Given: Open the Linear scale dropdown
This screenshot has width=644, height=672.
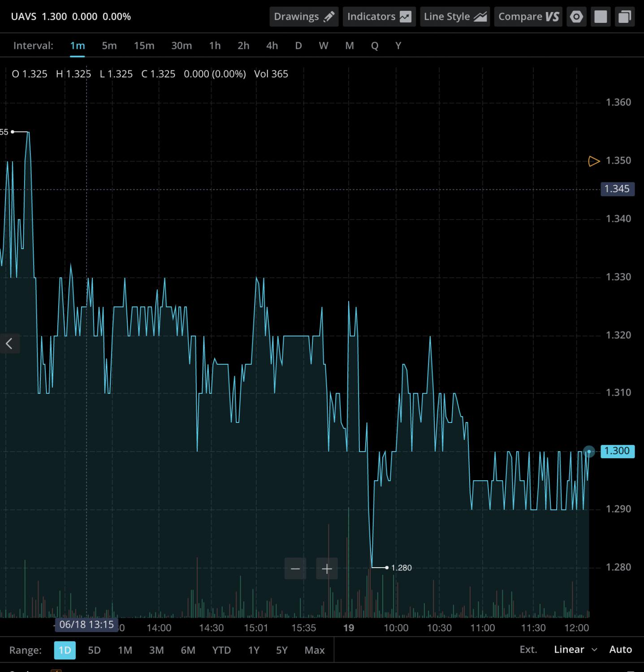Looking at the screenshot, I should (575, 650).
